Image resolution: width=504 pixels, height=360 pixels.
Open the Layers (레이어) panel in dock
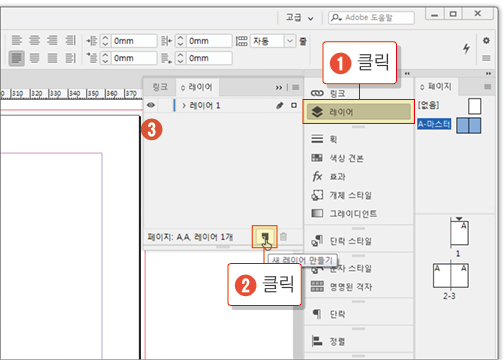click(359, 112)
